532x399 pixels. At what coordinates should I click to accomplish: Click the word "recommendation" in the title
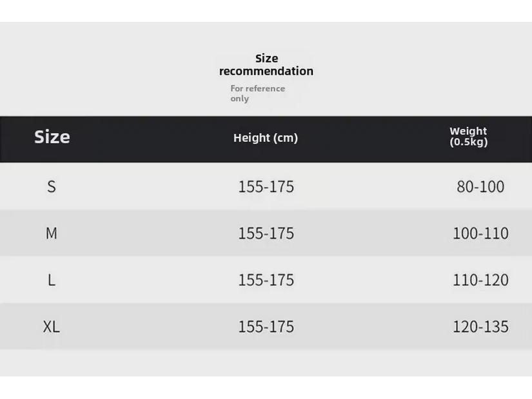point(266,71)
